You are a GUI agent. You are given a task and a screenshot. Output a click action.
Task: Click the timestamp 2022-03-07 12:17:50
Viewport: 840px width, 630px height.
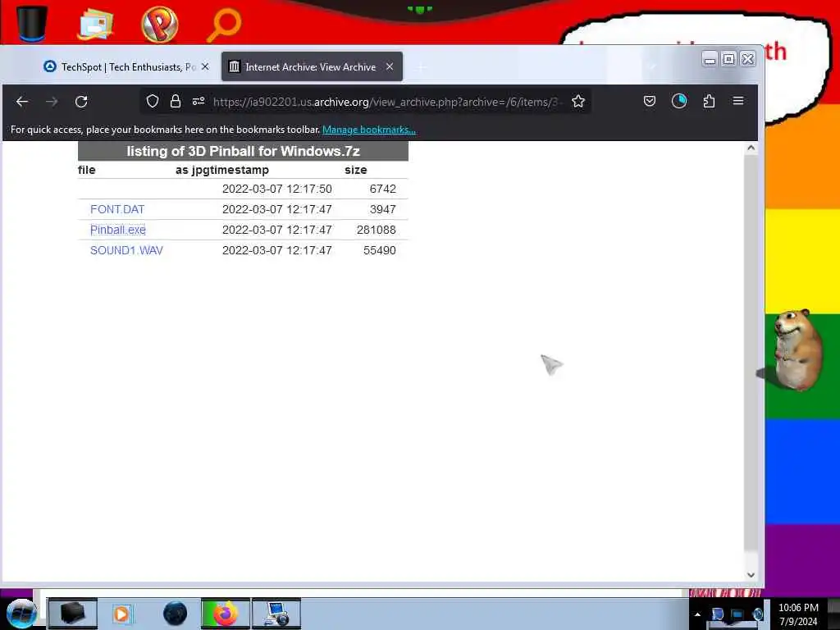click(277, 189)
